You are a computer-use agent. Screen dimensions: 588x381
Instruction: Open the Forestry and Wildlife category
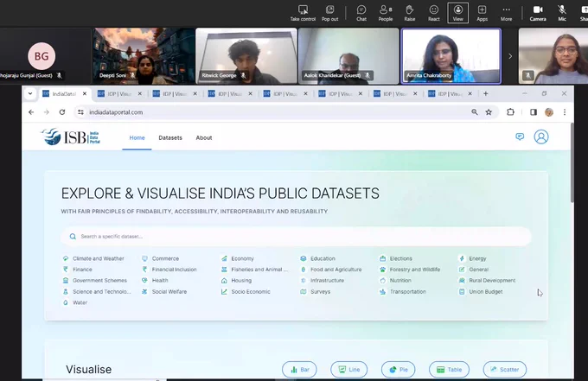pyautogui.click(x=410, y=270)
